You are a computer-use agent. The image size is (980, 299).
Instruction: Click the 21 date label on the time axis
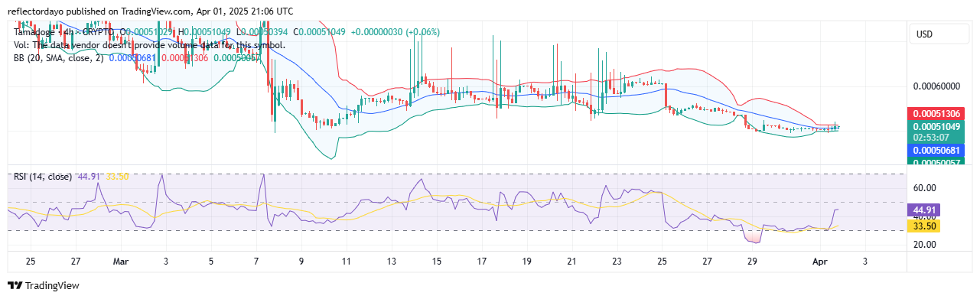coord(572,261)
